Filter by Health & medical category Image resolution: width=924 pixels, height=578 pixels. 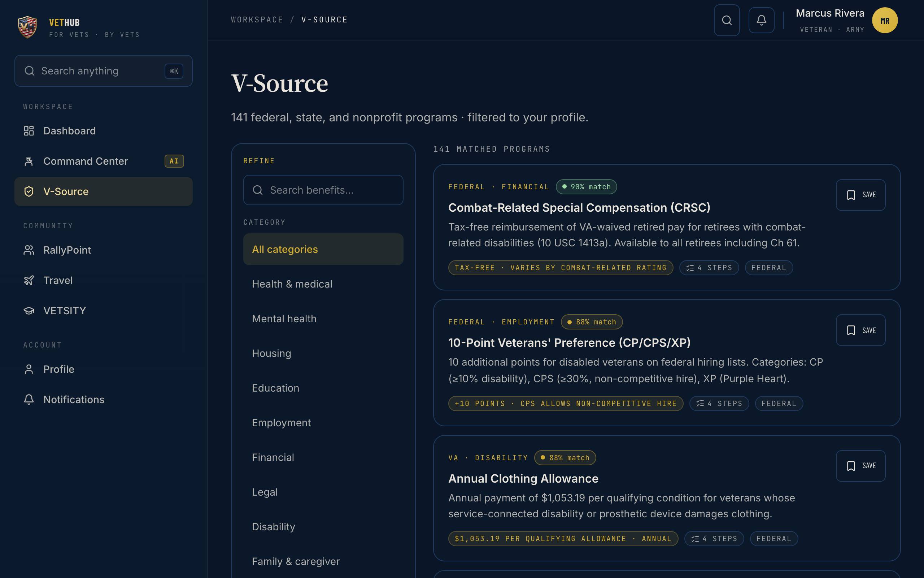tap(323, 284)
